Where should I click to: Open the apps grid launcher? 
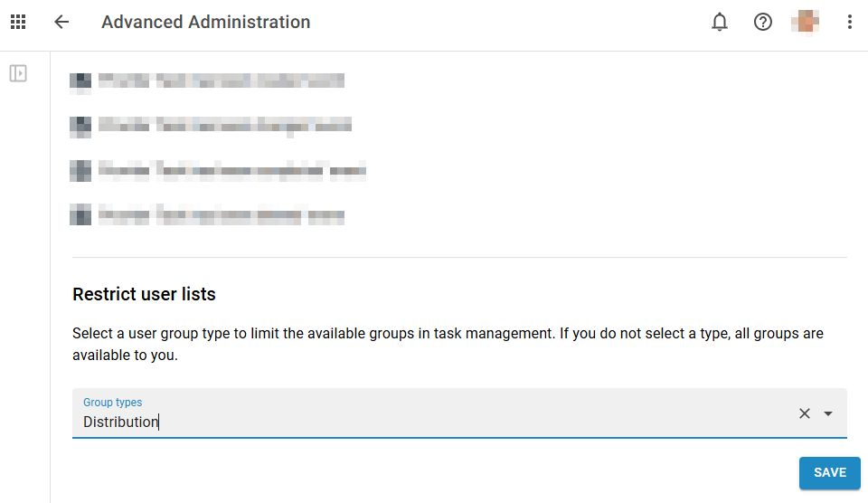(18, 23)
